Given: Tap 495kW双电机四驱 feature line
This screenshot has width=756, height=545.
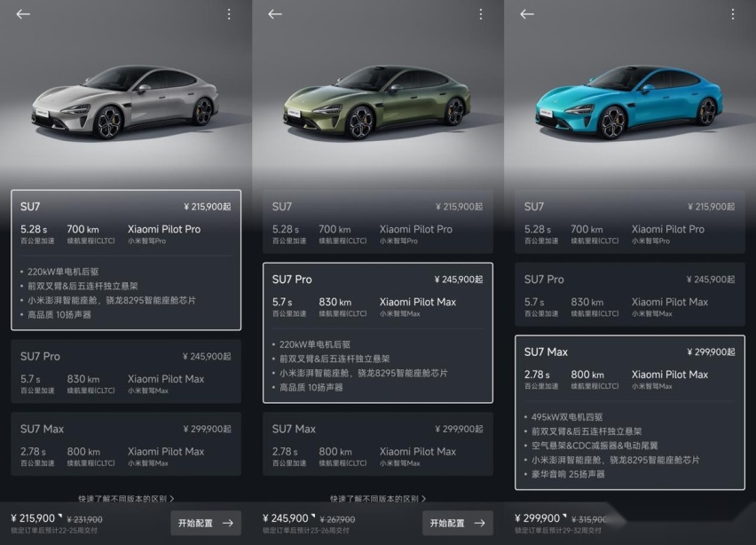Looking at the screenshot, I should (x=567, y=417).
